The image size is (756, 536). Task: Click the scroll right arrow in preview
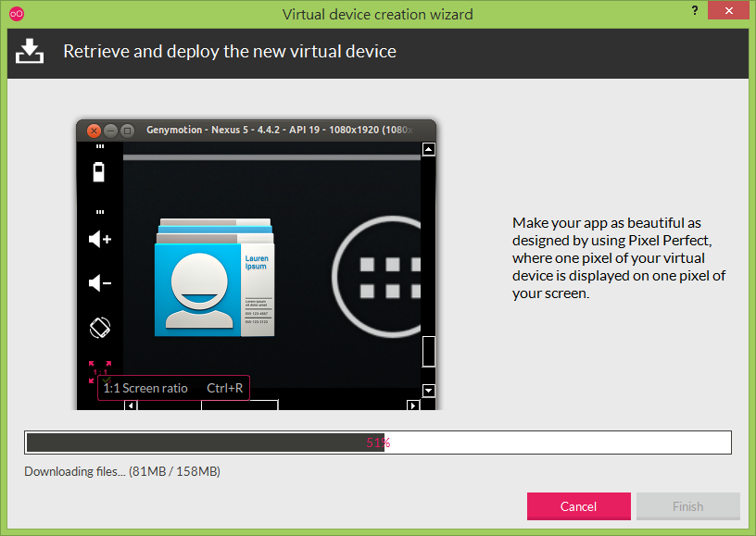412,405
